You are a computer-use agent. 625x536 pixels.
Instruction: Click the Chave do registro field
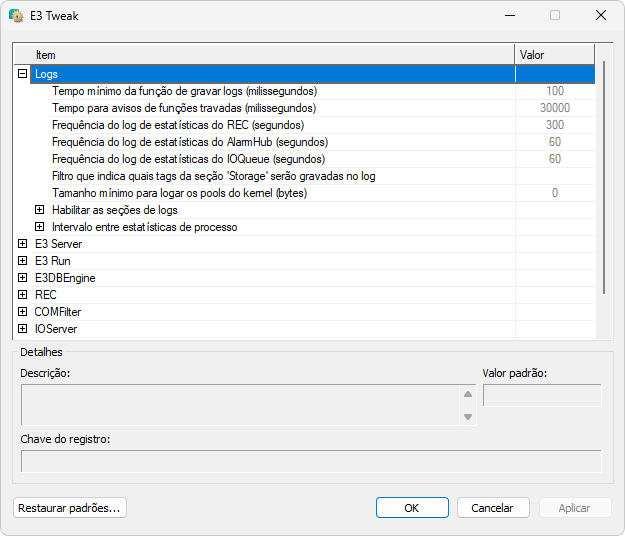point(311,461)
